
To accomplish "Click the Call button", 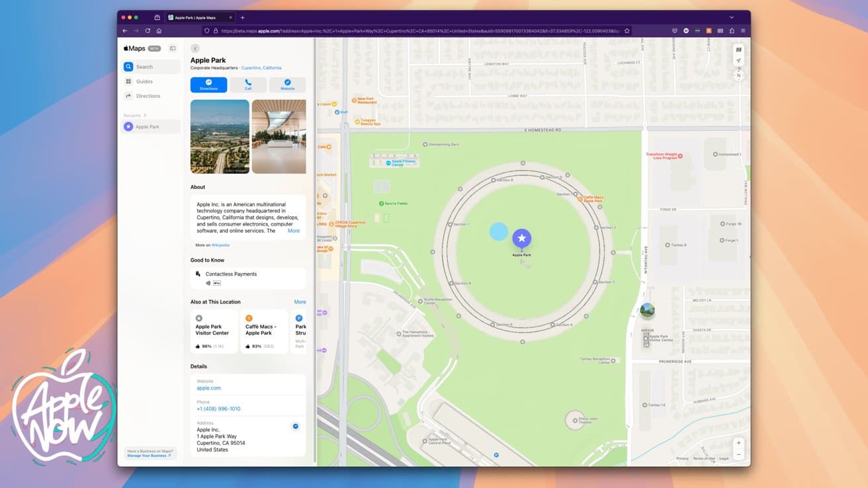I will 248,85.
